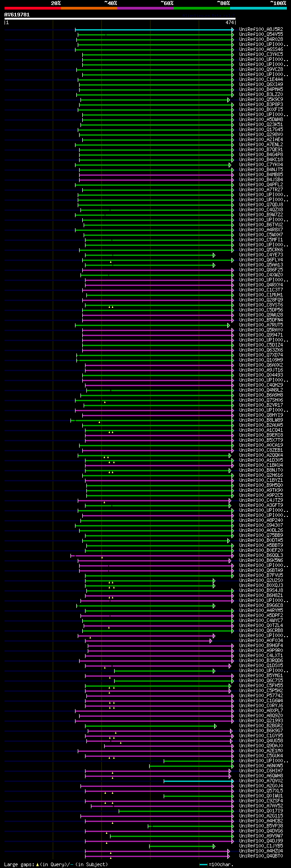Open hit UniRef100_A6N0N5

click(261, 766)
